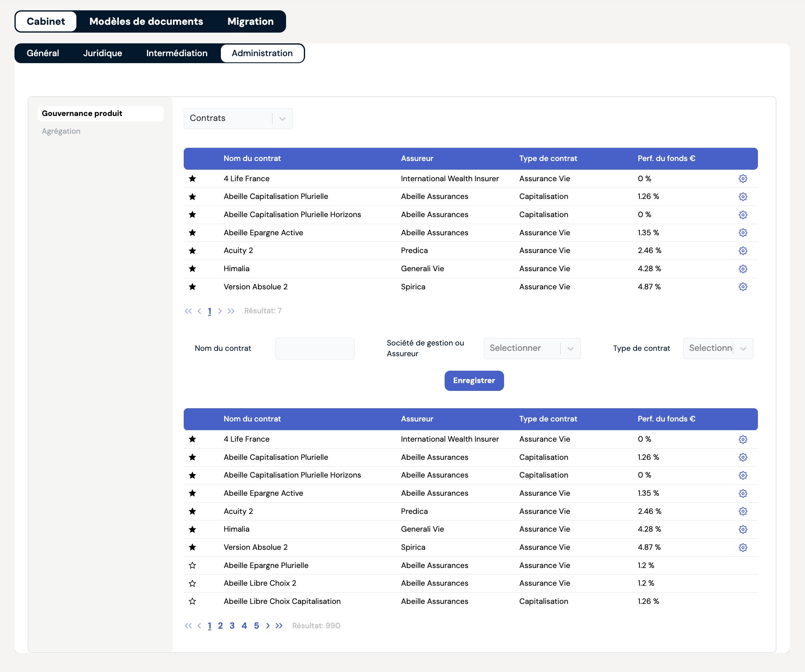This screenshot has height=672, width=805.
Task: Open settings gear for Version Absolue 2 in top table
Action: pyautogui.click(x=743, y=287)
